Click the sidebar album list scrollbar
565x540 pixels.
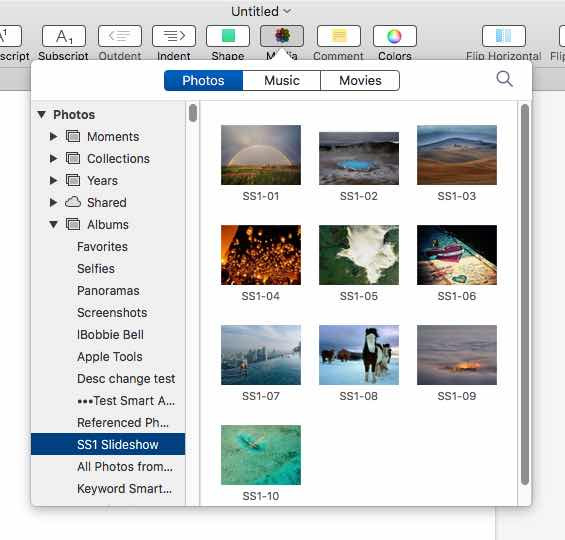coord(193,113)
